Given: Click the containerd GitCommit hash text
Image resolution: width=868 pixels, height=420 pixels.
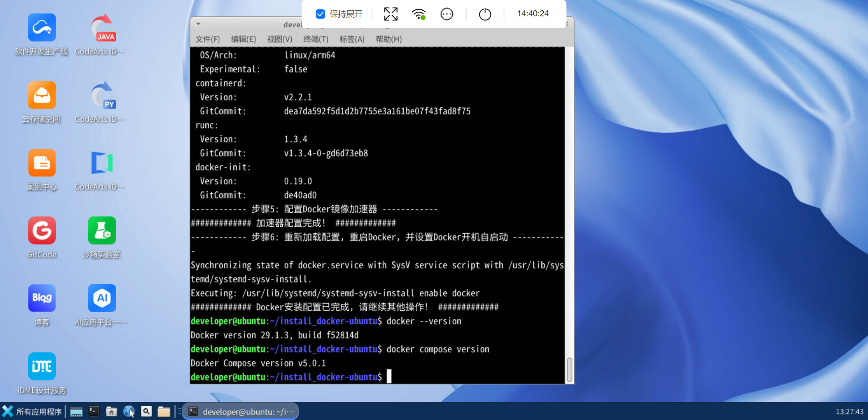Looking at the screenshot, I should pos(377,111).
